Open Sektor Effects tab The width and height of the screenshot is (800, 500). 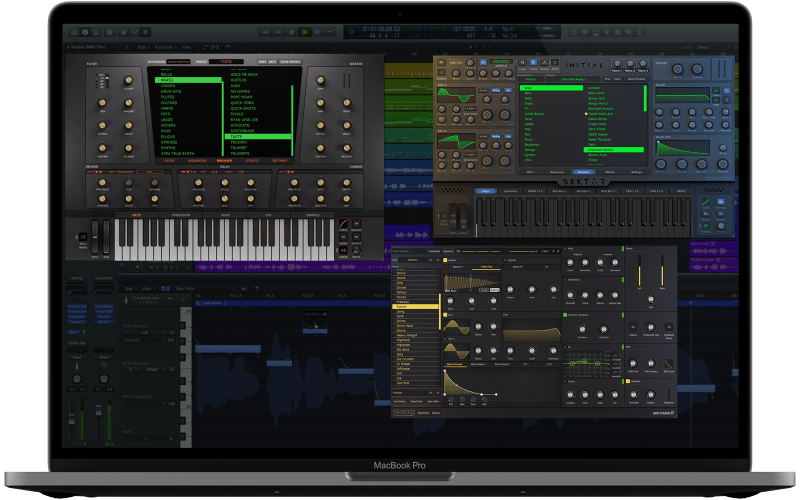point(610,172)
